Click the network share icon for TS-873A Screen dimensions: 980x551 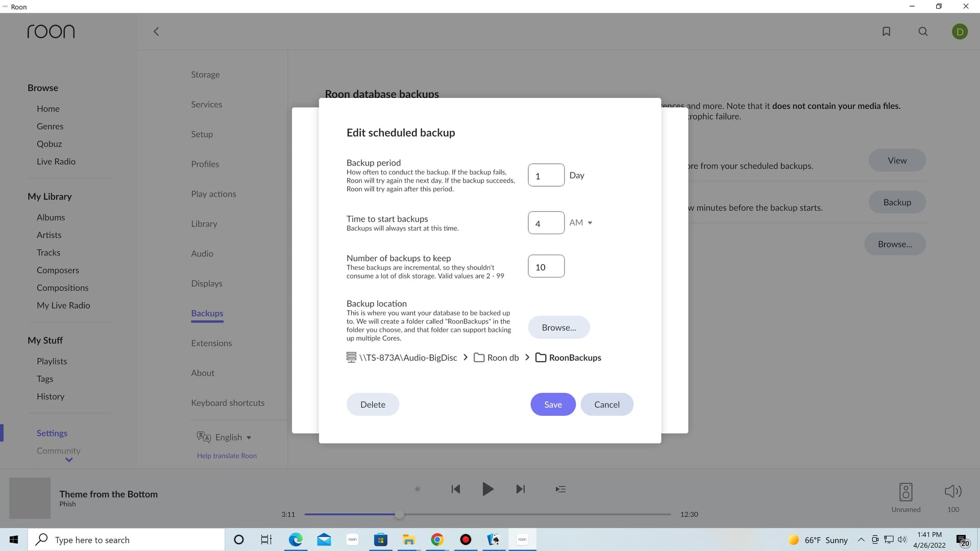(x=351, y=357)
